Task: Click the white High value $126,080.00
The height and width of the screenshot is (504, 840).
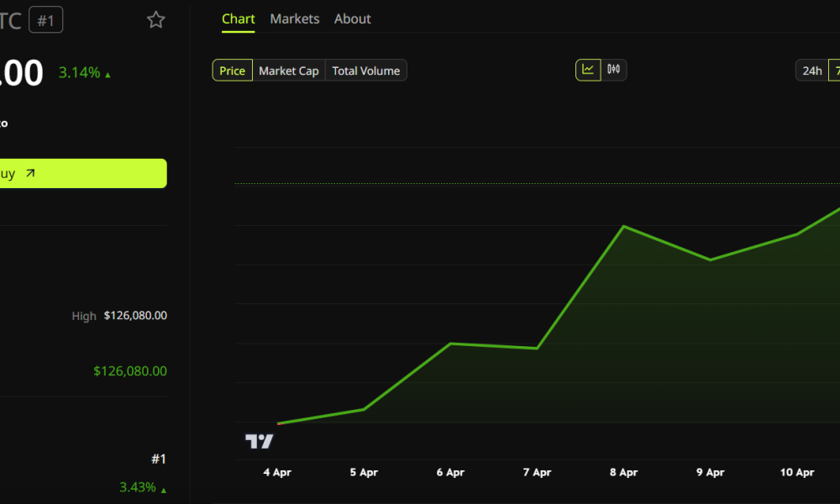Action: (135, 316)
